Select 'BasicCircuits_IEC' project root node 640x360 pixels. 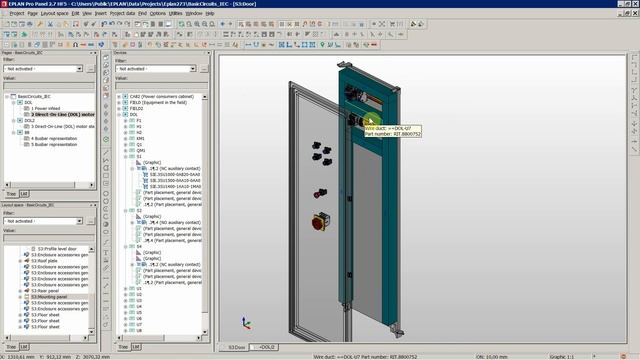tap(34, 96)
